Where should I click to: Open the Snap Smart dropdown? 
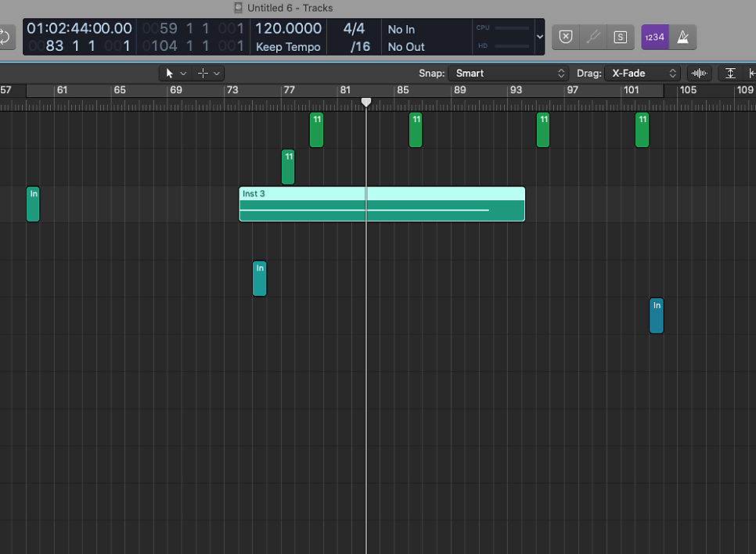click(509, 74)
